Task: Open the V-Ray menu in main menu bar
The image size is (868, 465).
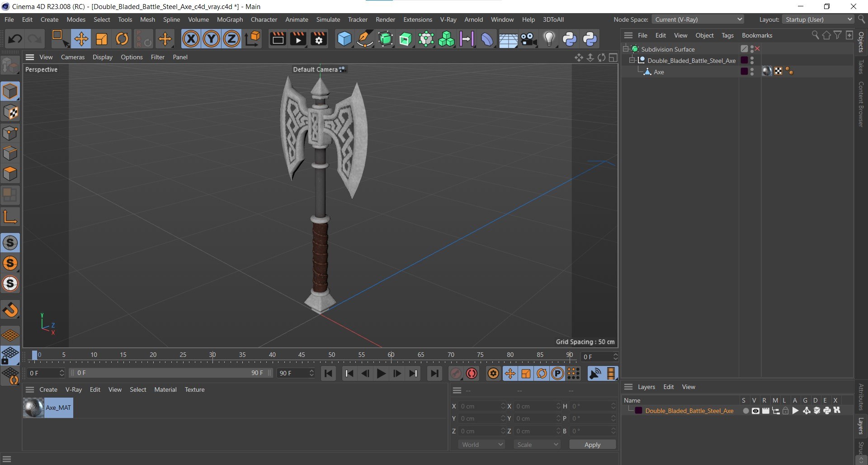Action: click(x=448, y=19)
